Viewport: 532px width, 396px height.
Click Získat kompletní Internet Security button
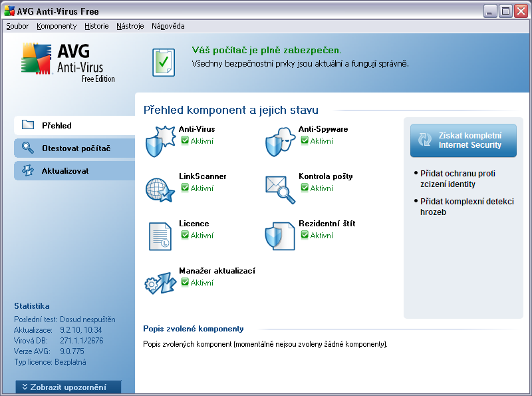click(463, 140)
